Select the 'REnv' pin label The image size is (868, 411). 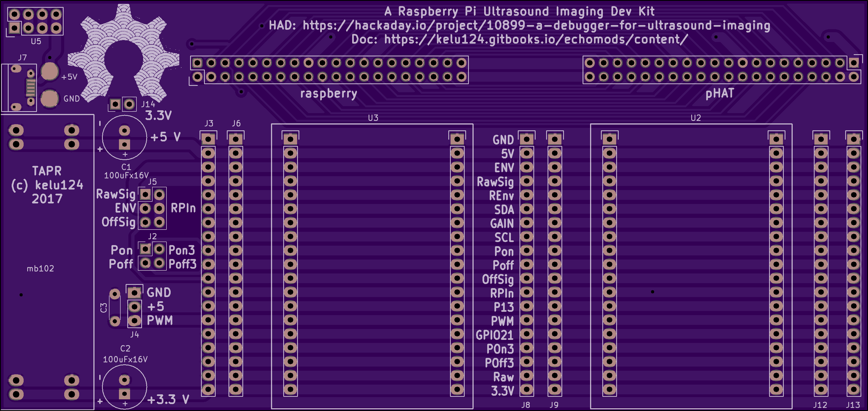click(501, 196)
